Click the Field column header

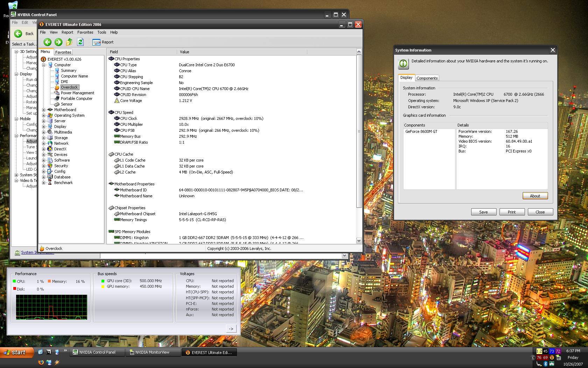[142, 52]
